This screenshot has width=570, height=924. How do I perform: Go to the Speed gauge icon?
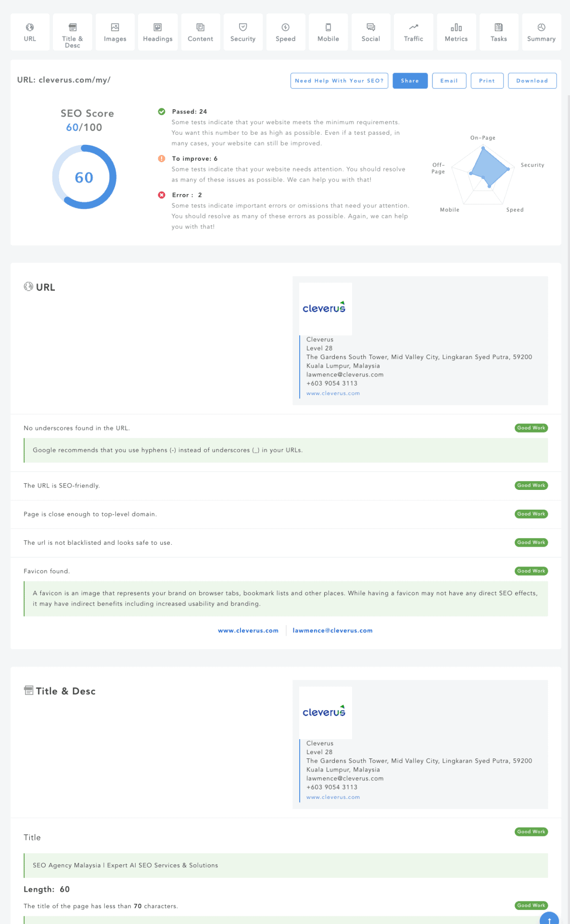[285, 27]
